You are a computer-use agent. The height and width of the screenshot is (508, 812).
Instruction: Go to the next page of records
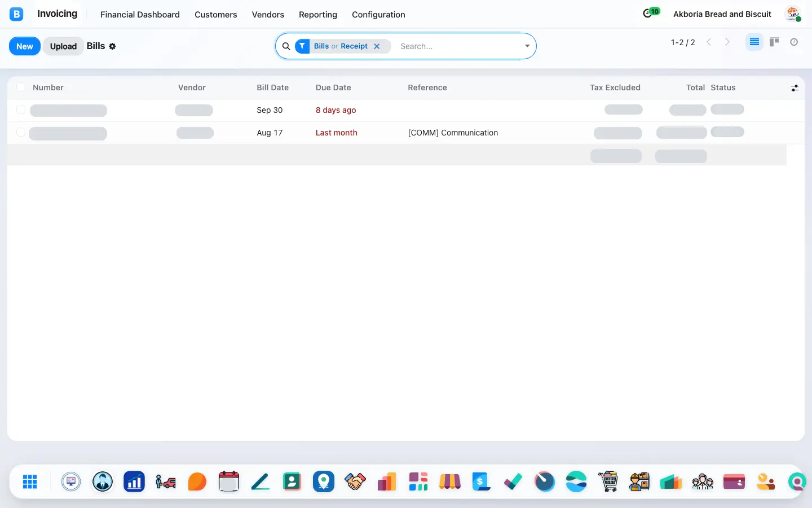[x=727, y=42]
